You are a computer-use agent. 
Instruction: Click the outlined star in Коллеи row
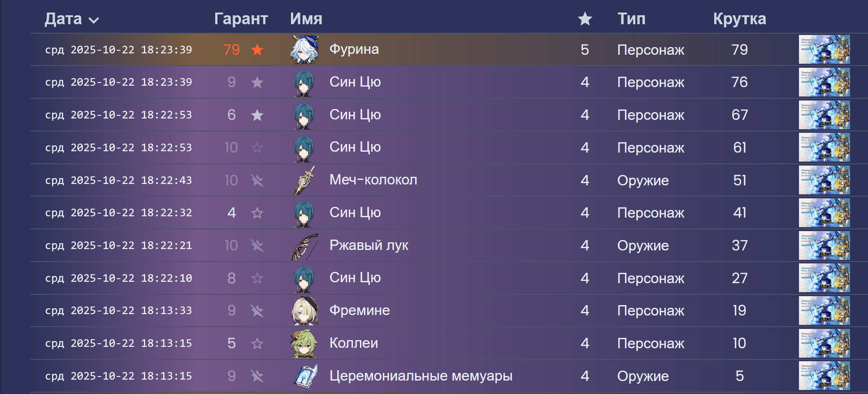[257, 344]
